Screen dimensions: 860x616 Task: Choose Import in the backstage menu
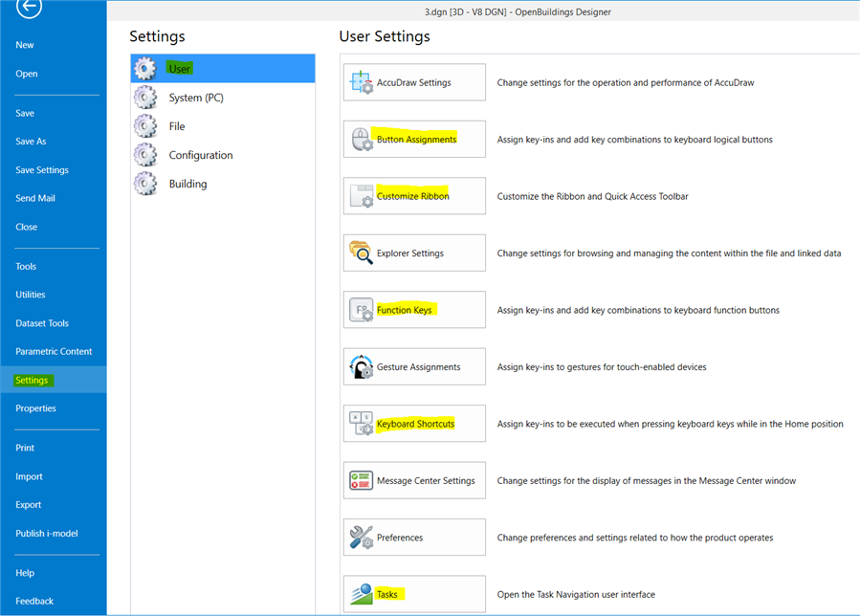(x=29, y=476)
